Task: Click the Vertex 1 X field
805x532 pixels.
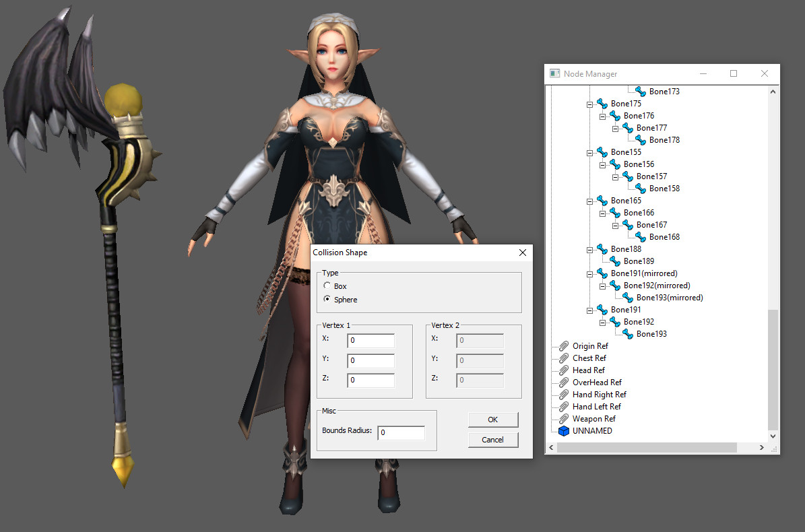Action: pos(371,340)
